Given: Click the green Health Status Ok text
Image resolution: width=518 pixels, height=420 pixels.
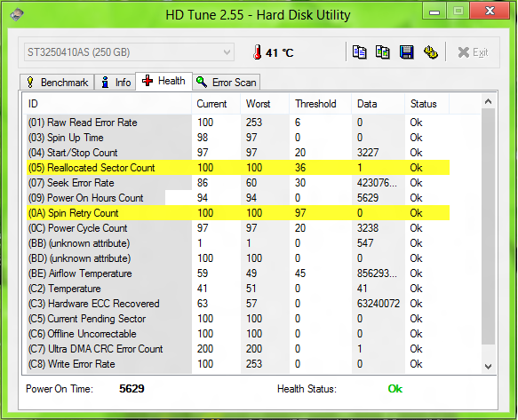Looking at the screenshot, I should pos(395,389).
